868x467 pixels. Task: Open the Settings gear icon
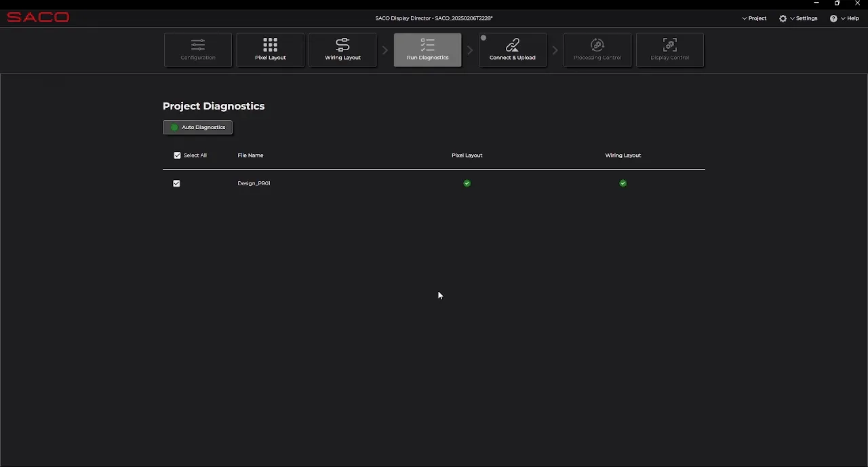(783, 18)
